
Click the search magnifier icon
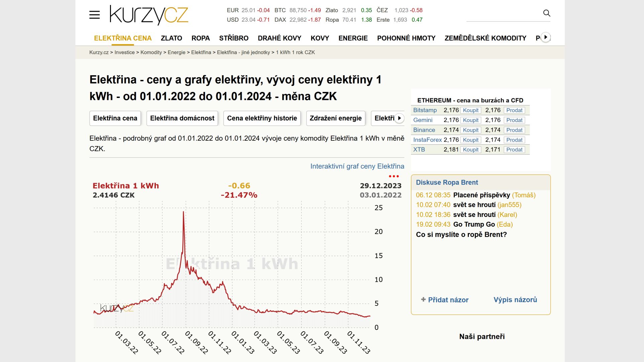pos(547,13)
